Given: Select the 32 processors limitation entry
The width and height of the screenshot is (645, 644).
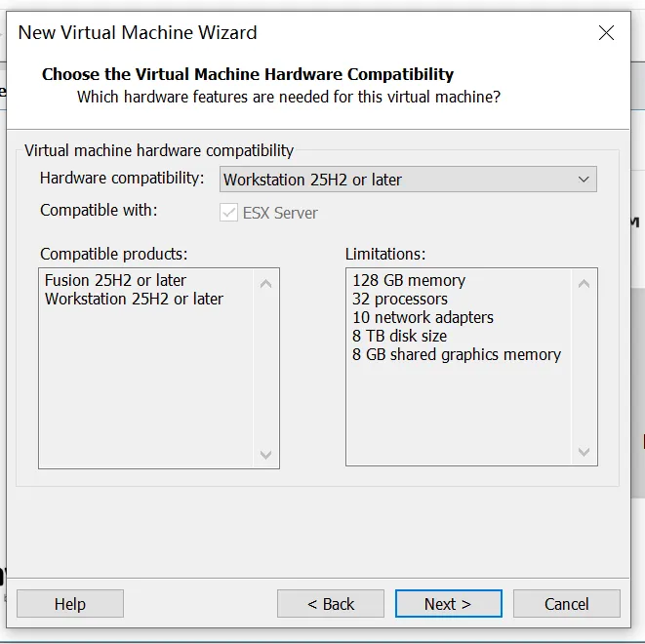Looking at the screenshot, I should pos(400,299).
